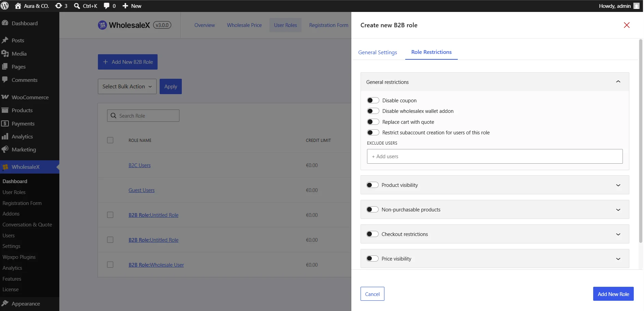Toggle Replace cart with quote
Image resolution: width=644 pixels, height=311 pixels.
[x=373, y=122]
